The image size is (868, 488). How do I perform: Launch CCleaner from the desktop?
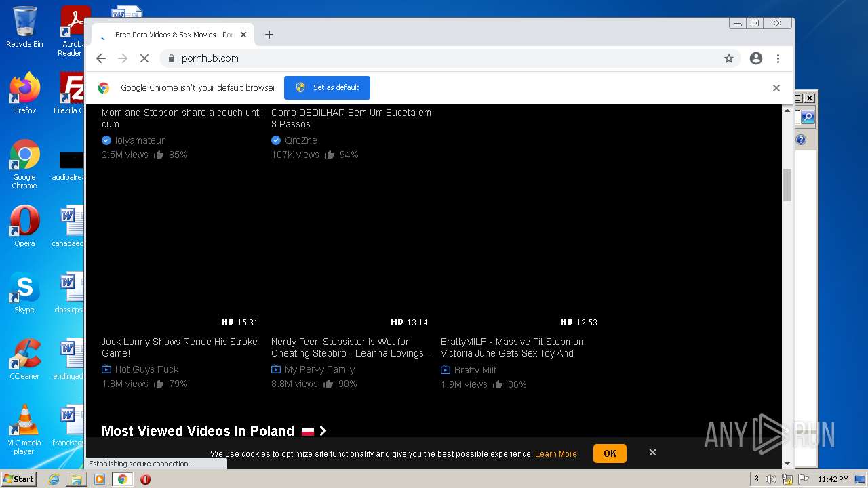coord(24,359)
